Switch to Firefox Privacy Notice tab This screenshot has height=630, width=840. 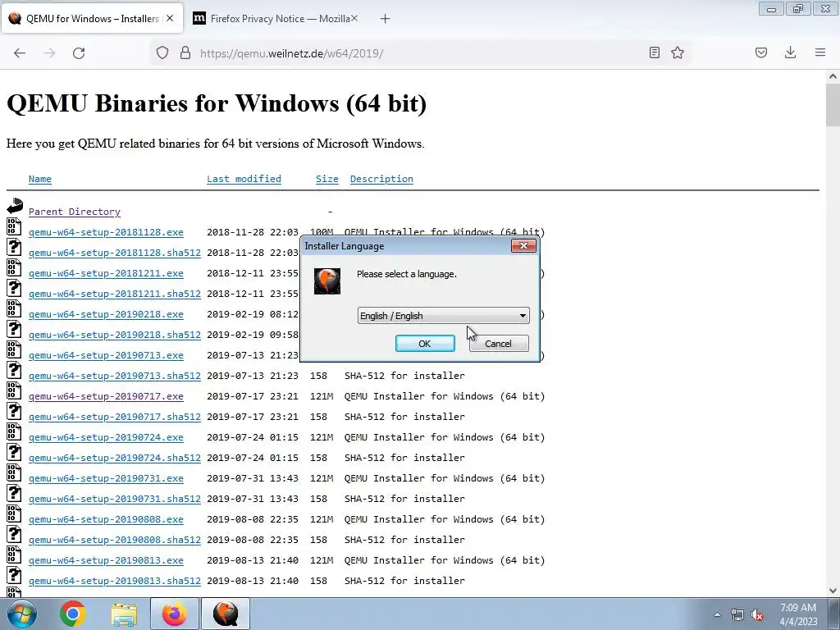[x=276, y=19]
